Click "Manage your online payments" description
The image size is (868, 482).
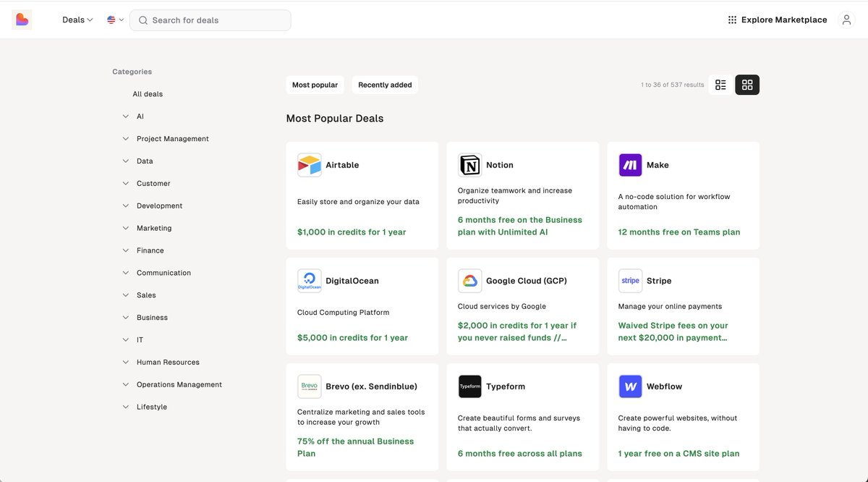tap(671, 306)
